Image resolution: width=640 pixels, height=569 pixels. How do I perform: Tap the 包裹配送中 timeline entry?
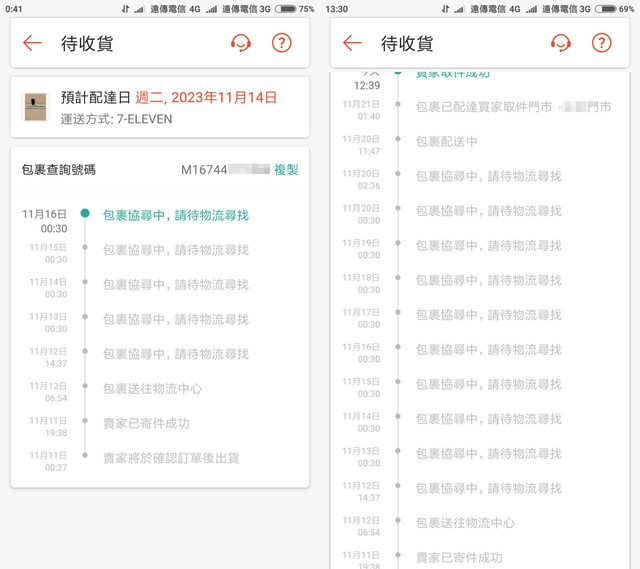click(446, 141)
